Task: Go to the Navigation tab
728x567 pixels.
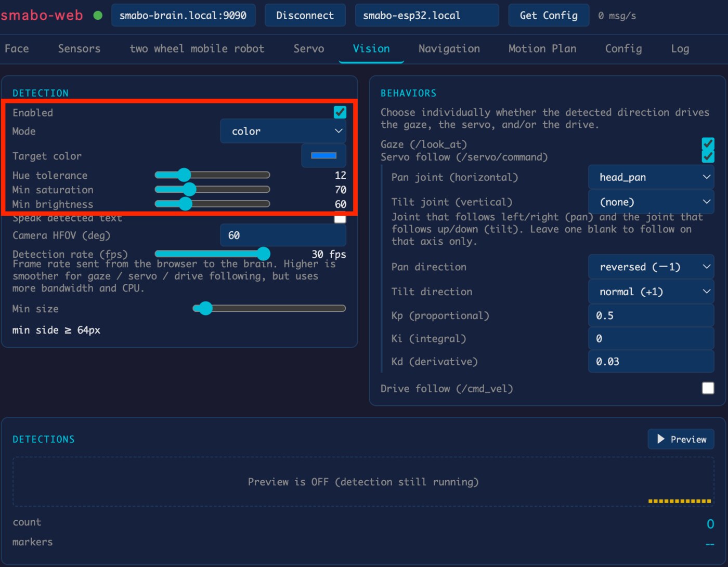Action: [x=449, y=49]
